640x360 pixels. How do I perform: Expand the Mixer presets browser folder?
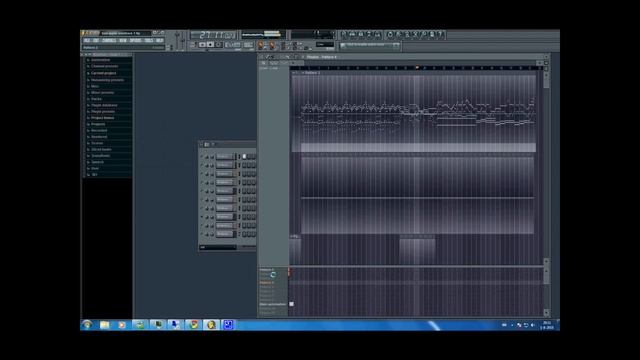(x=102, y=93)
